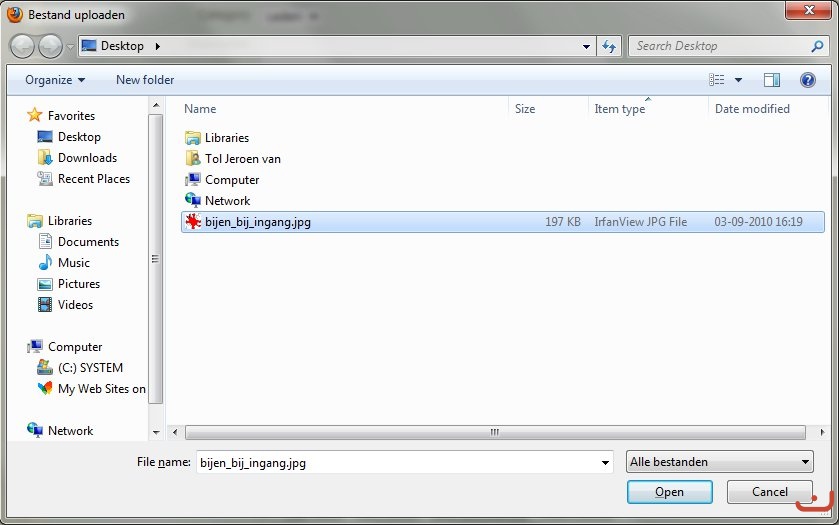
Task: Click the Back navigation arrow
Action: 23,46
